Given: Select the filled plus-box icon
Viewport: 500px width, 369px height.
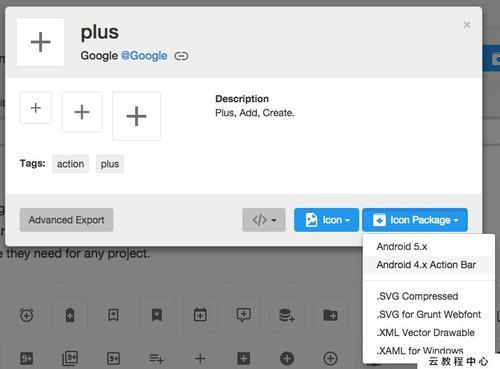Looking at the screenshot, I should pos(243,359).
